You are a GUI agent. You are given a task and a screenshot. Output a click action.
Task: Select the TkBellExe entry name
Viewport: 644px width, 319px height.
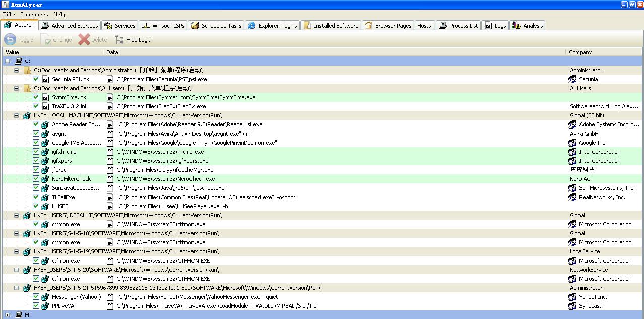tap(63, 197)
